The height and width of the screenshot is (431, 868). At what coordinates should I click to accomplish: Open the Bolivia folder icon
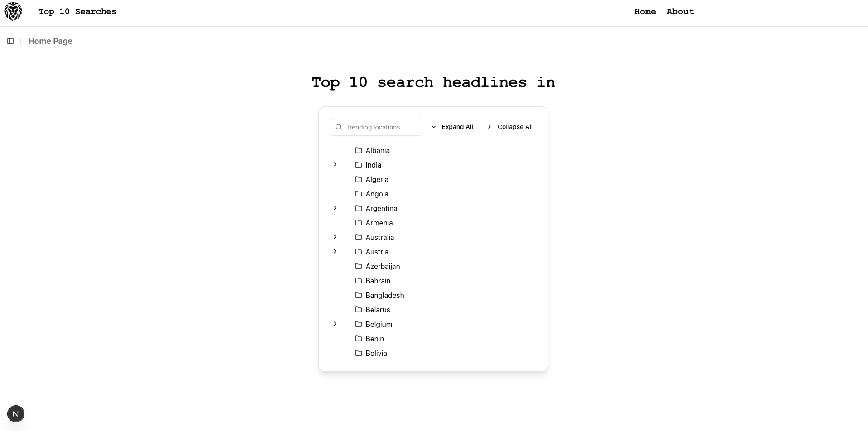(358, 353)
